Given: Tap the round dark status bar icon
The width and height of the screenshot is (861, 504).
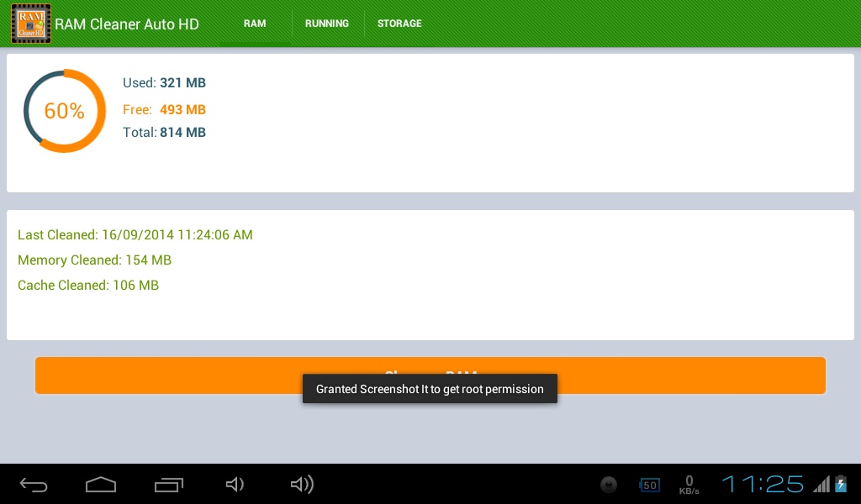Looking at the screenshot, I should coord(609,485).
